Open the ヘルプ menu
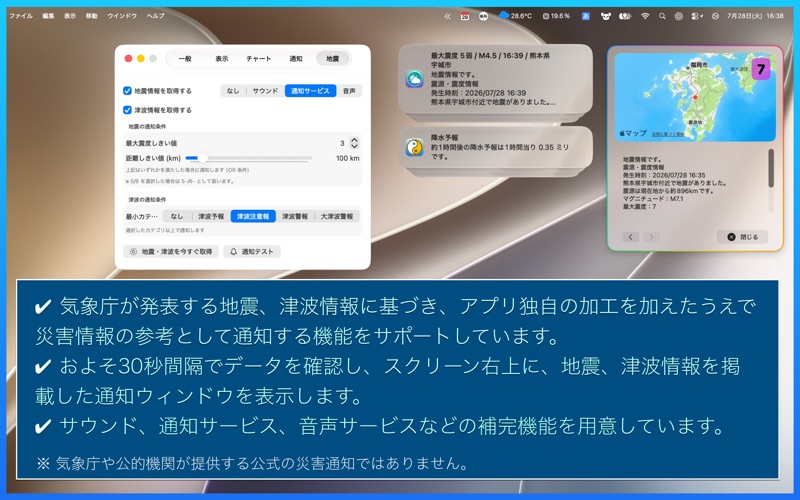Screen dimensions: 800x500 (x=156, y=16)
